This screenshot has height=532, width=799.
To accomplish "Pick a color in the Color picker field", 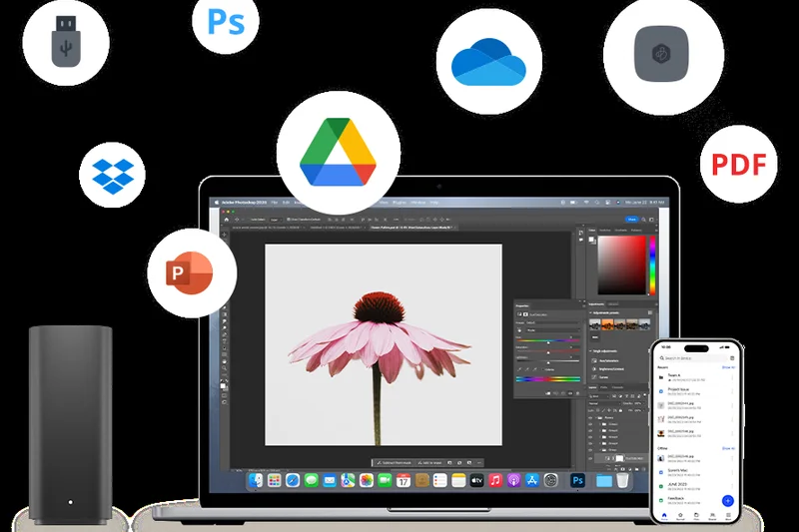I will (x=620, y=263).
